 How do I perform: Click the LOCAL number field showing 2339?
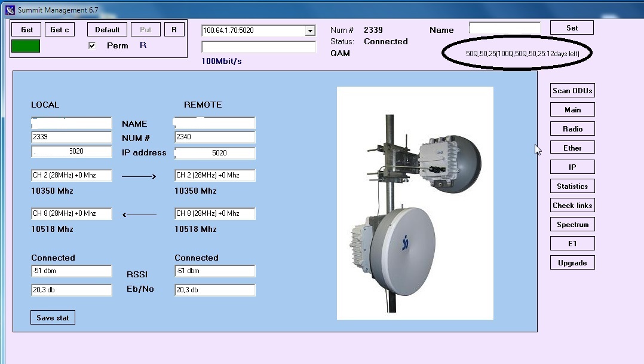(72, 137)
